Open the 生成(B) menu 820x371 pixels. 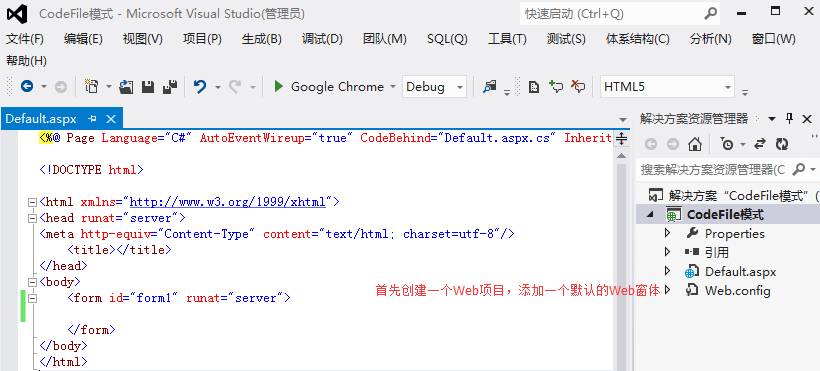(262, 39)
